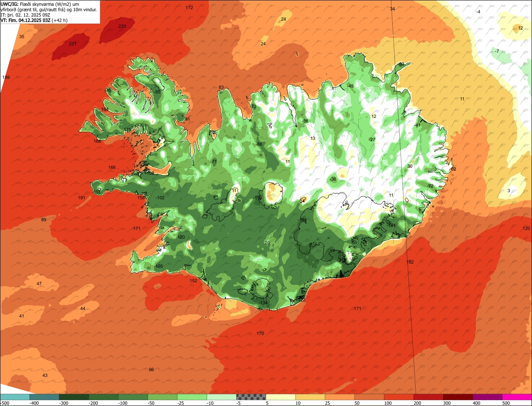Image resolution: width=532 pixels, height=406 pixels.
Task: Click the '20' value in south-central Iceland
Action: (x=267, y=243)
